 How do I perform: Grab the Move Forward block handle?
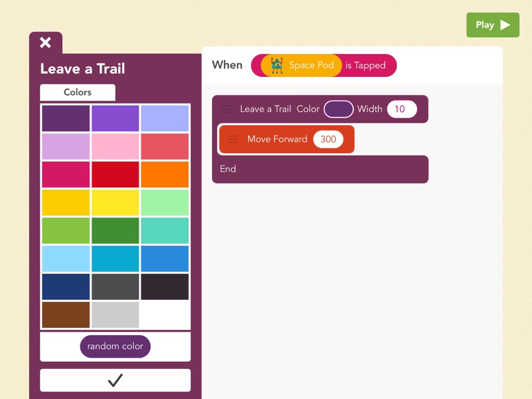click(x=233, y=140)
